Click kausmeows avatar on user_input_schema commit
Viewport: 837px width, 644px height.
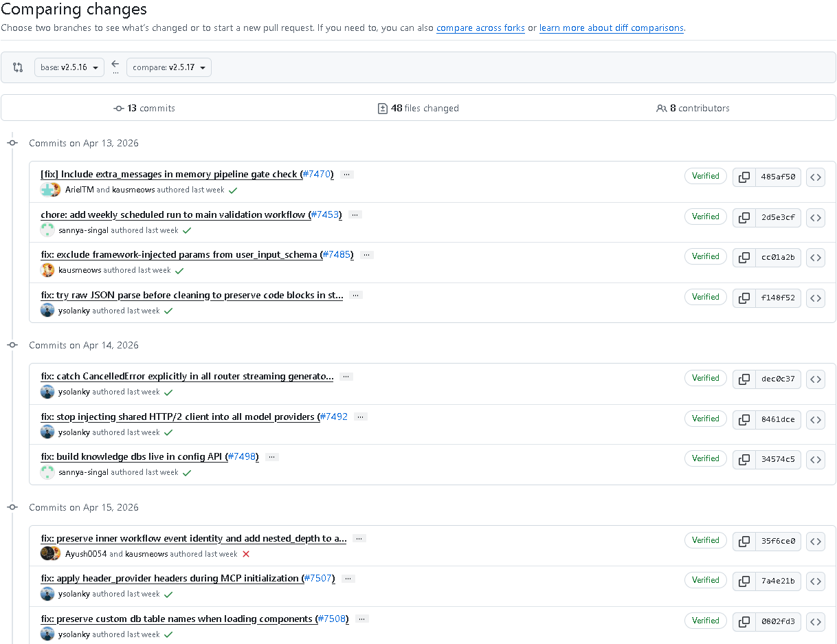(x=47, y=270)
